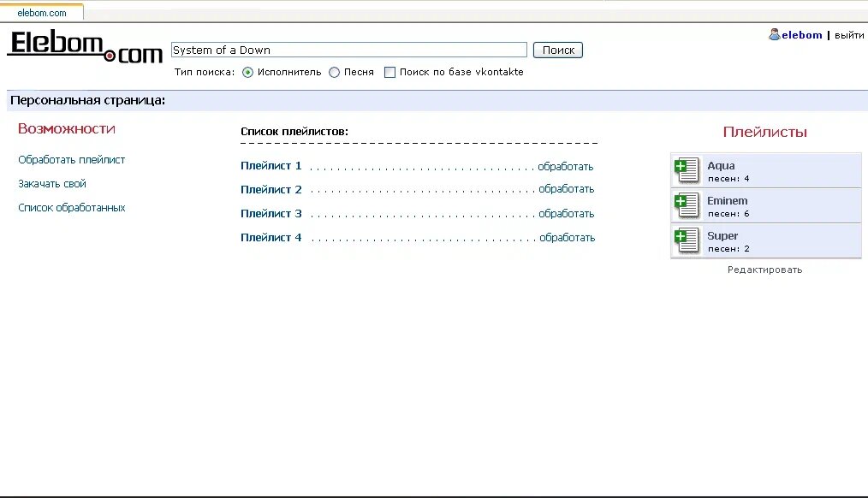The width and height of the screenshot is (868, 498).
Task: Click the Персональная страница header text
Action: tap(87, 101)
